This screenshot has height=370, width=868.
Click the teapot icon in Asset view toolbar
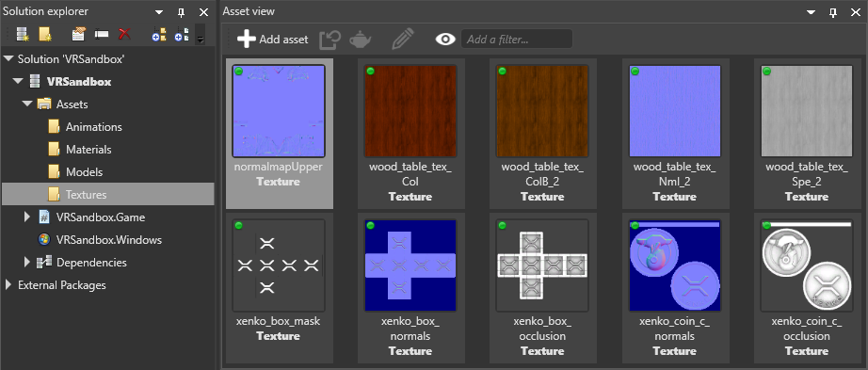tap(361, 40)
